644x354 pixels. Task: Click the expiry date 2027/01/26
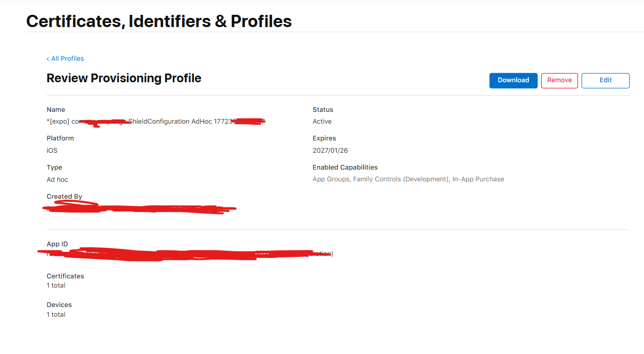pyautogui.click(x=330, y=151)
